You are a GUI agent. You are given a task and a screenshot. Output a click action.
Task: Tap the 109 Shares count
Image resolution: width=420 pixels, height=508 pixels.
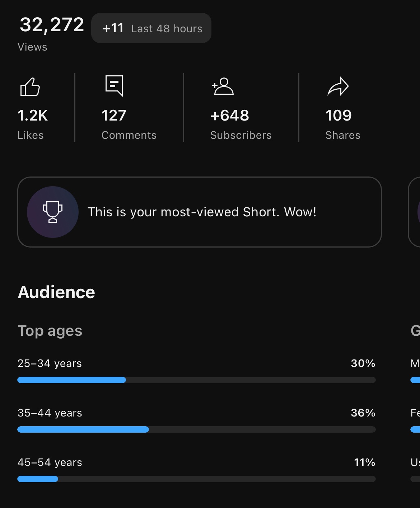pyautogui.click(x=339, y=116)
